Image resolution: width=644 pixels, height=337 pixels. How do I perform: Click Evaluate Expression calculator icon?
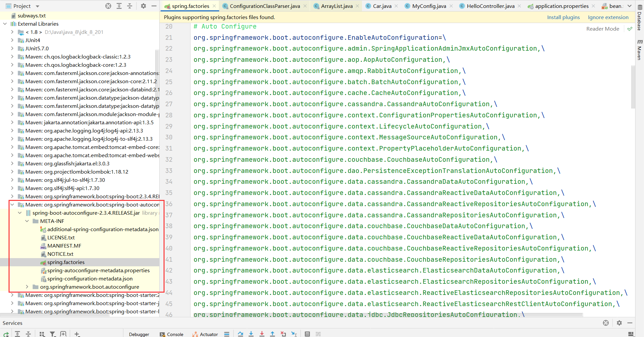(x=307, y=334)
